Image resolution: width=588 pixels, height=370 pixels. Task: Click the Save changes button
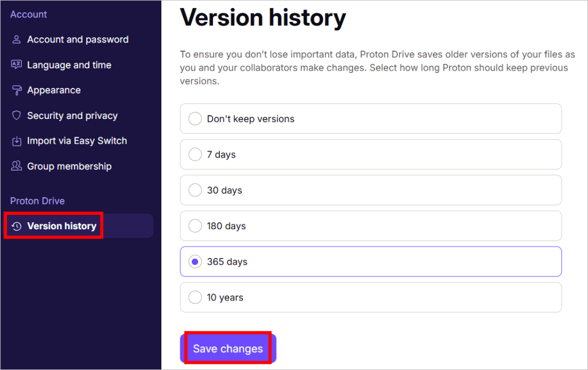[227, 348]
